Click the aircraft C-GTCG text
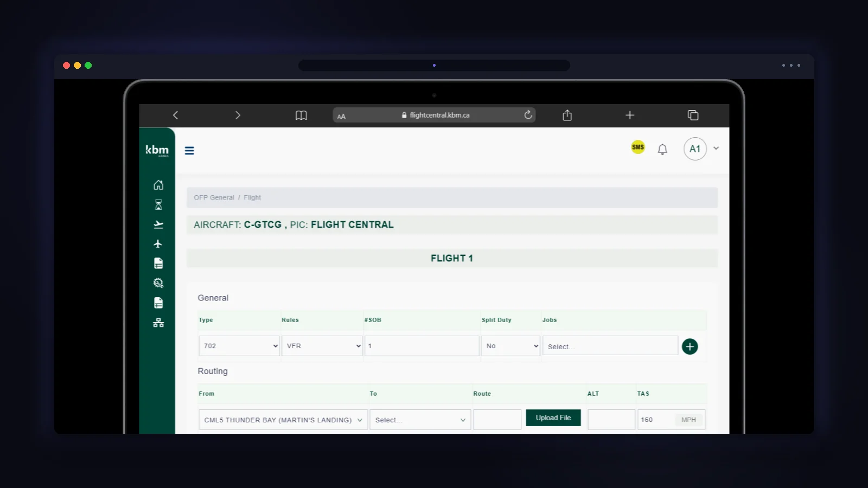Screen dimensions: 868x488 tap(263, 224)
